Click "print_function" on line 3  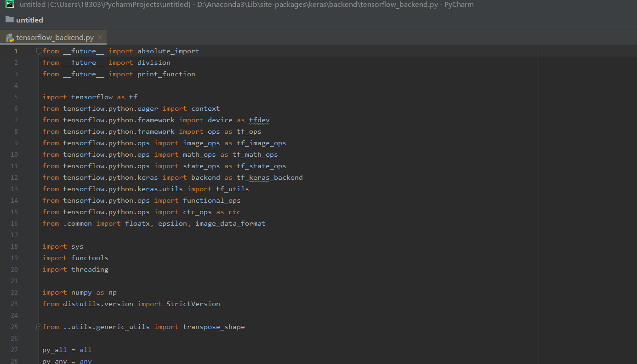click(166, 74)
